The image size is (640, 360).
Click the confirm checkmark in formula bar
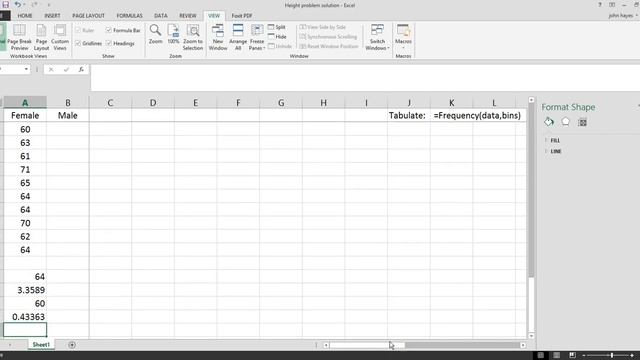coord(66,69)
